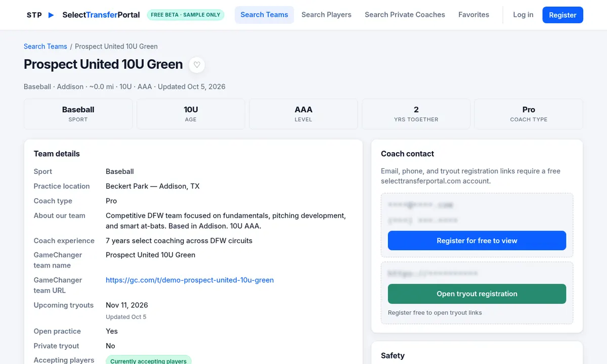This screenshot has width=607, height=364.
Task: Select the Yrs Together stat card
Action: [x=416, y=114]
